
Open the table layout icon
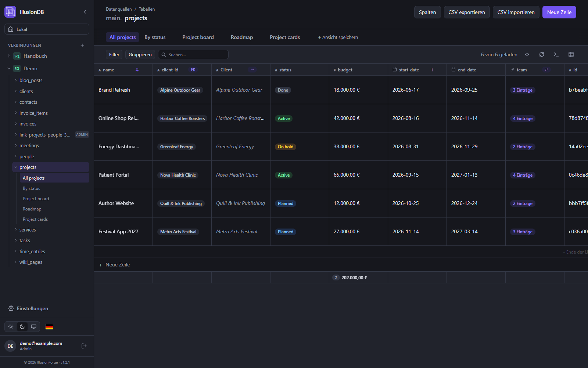[571, 54]
